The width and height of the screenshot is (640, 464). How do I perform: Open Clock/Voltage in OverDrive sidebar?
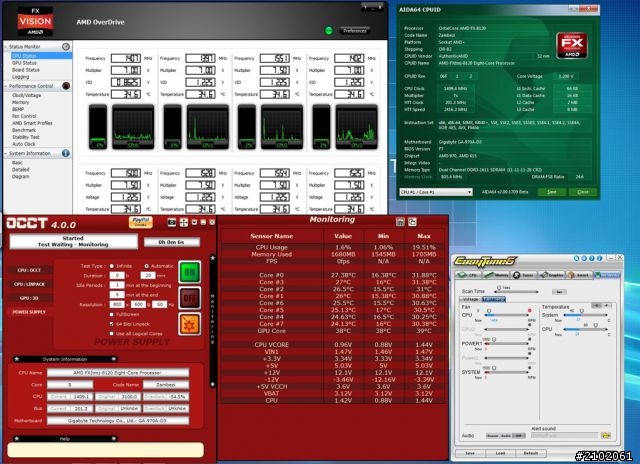[x=27, y=95]
